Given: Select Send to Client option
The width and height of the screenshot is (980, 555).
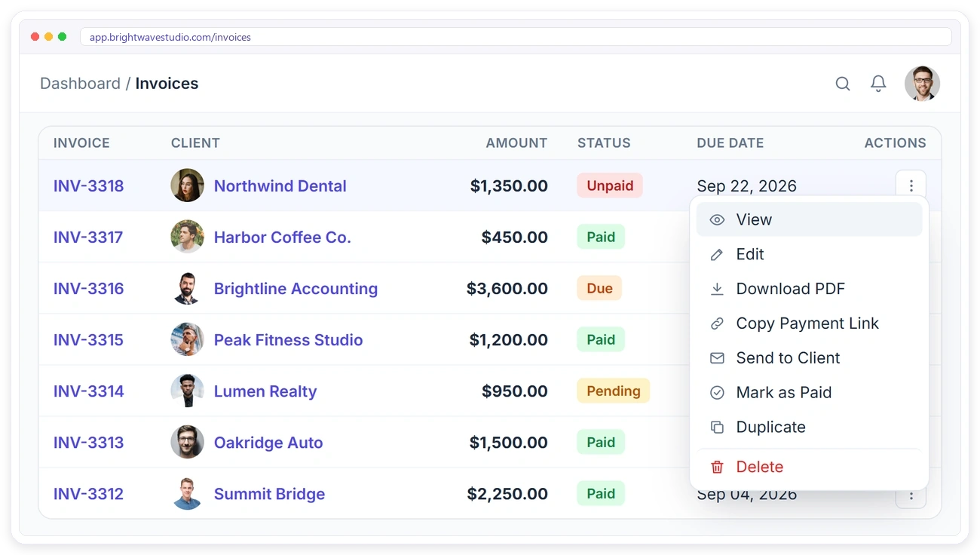Looking at the screenshot, I should click(809, 358).
